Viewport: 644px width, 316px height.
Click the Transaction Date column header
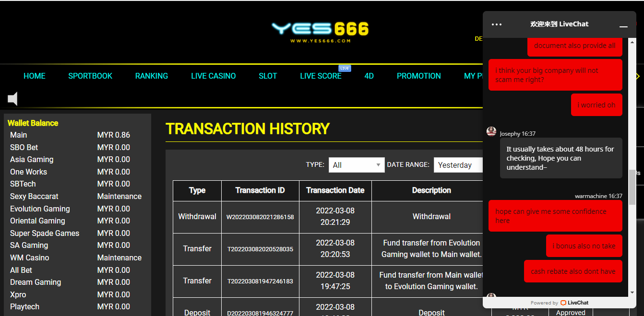click(x=335, y=190)
